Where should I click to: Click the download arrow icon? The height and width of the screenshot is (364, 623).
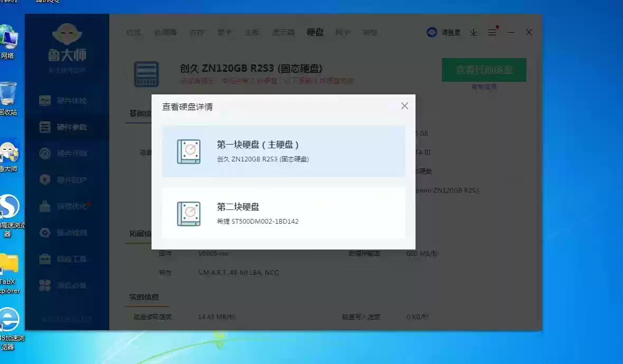[474, 32]
